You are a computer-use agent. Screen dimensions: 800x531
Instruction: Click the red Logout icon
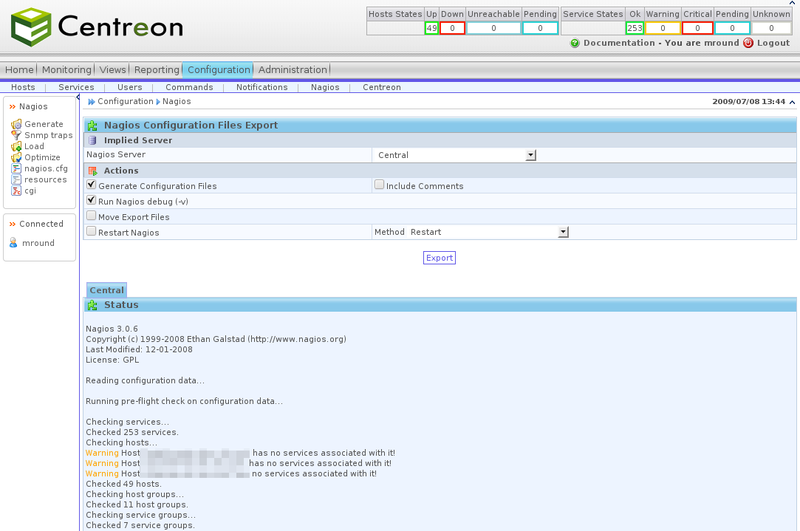[748, 43]
